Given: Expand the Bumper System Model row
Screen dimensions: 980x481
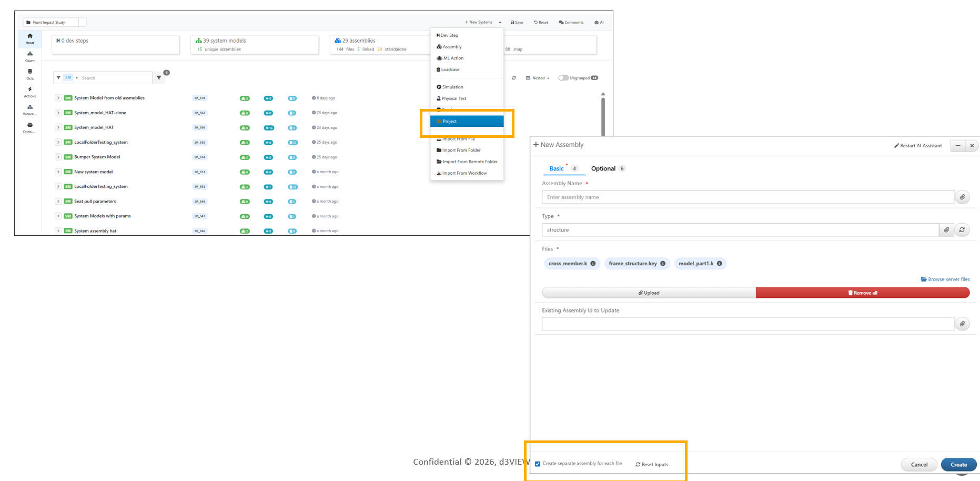Looking at the screenshot, I should coord(58,157).
